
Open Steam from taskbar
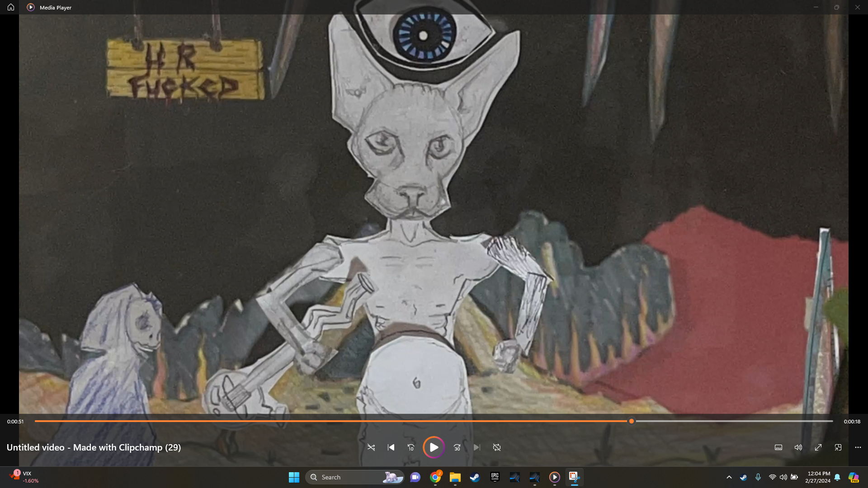(475, 477)
